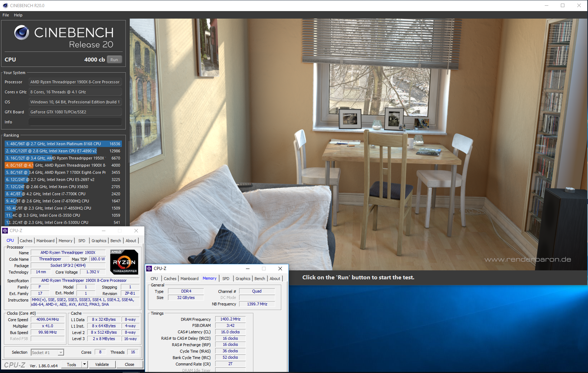Switch to Memory tab in CPU-Z CPU window
Screen dimensions: 588x373
tap(65, 241)
